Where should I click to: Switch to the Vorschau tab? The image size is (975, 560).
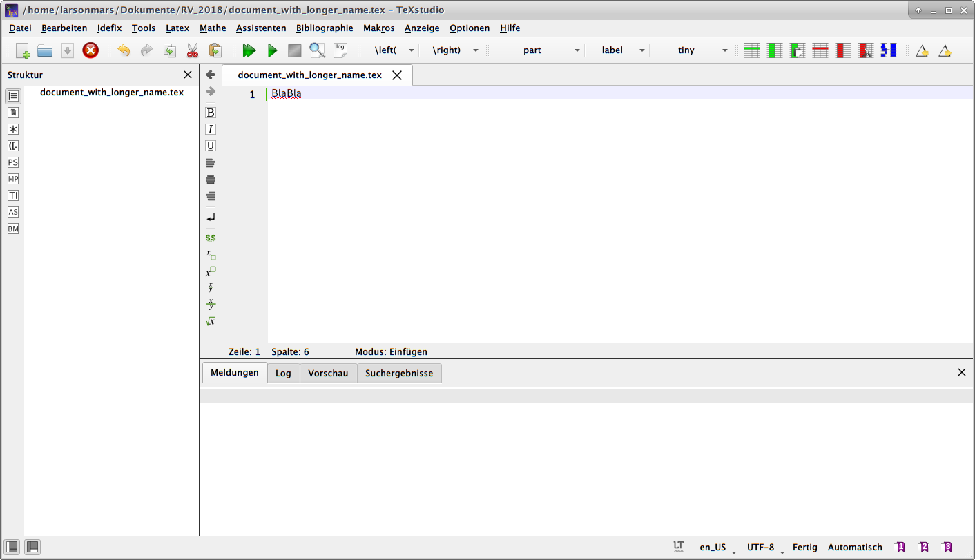click(328, 373)
